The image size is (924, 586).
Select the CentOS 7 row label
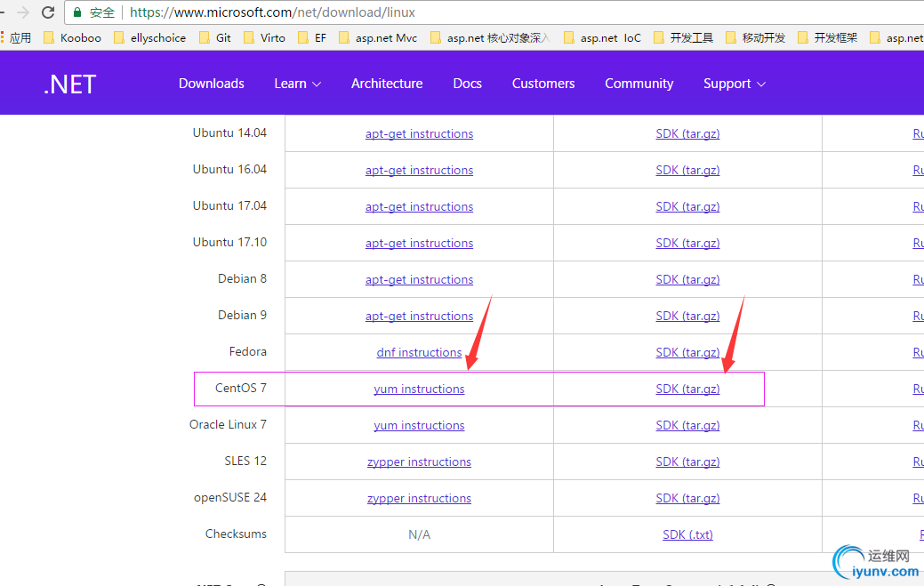coord(241,388)
